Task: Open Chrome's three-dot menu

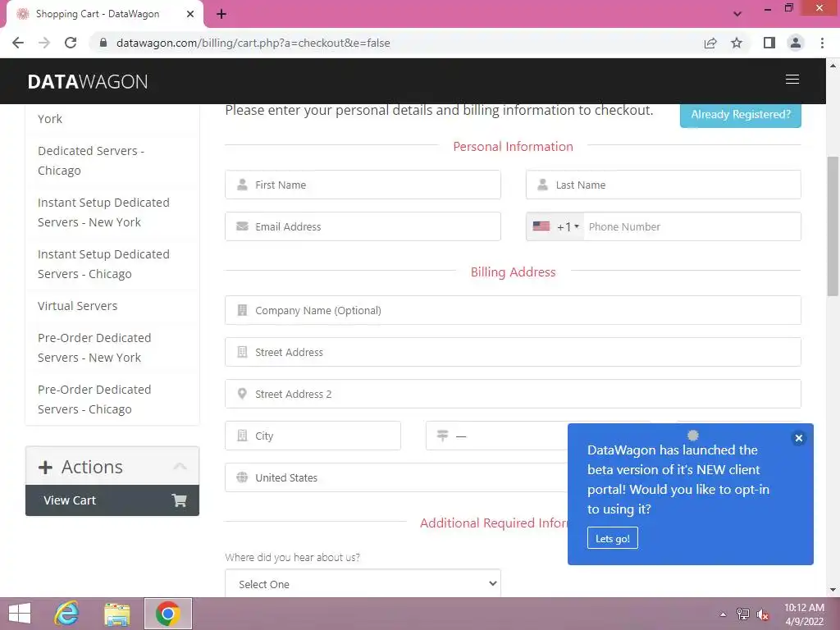Action: click(x=822, y=43)
